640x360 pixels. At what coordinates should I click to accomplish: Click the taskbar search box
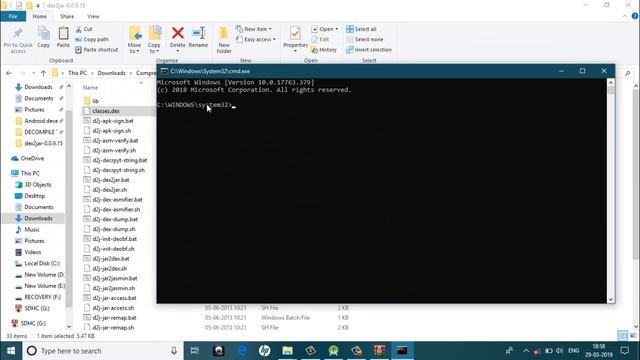click(x=103, y=351)
